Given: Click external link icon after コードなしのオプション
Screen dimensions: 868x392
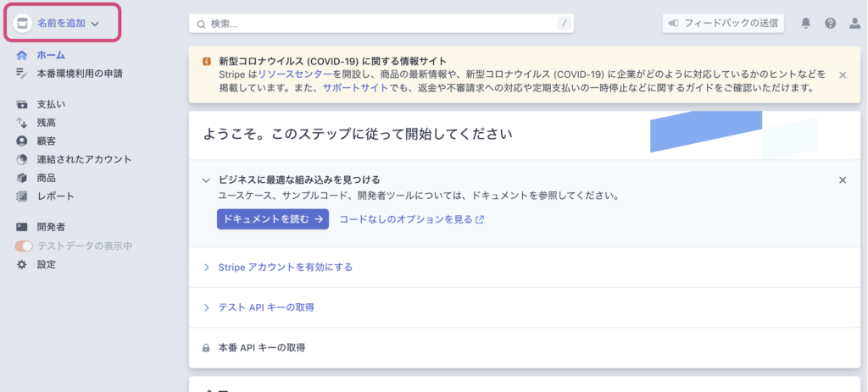Looking at the screenshot, I should 480,219.
